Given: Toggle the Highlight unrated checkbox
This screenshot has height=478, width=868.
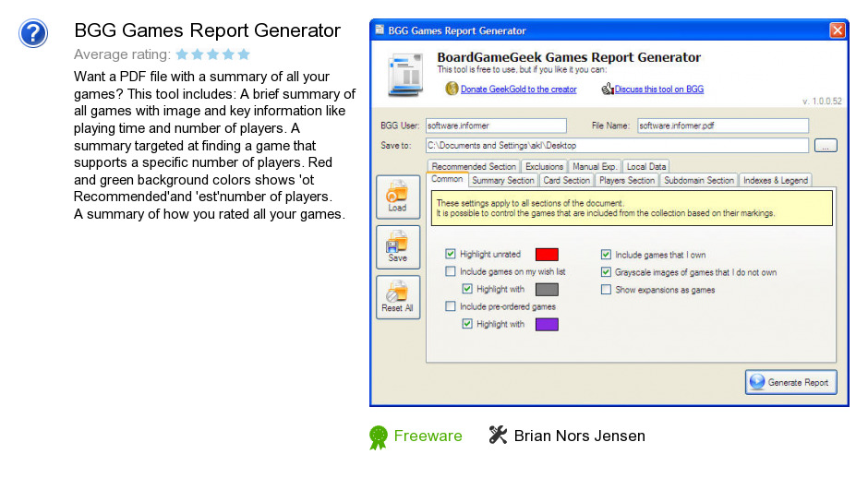Looking at the screenshot, I should (x=450, y=254).
